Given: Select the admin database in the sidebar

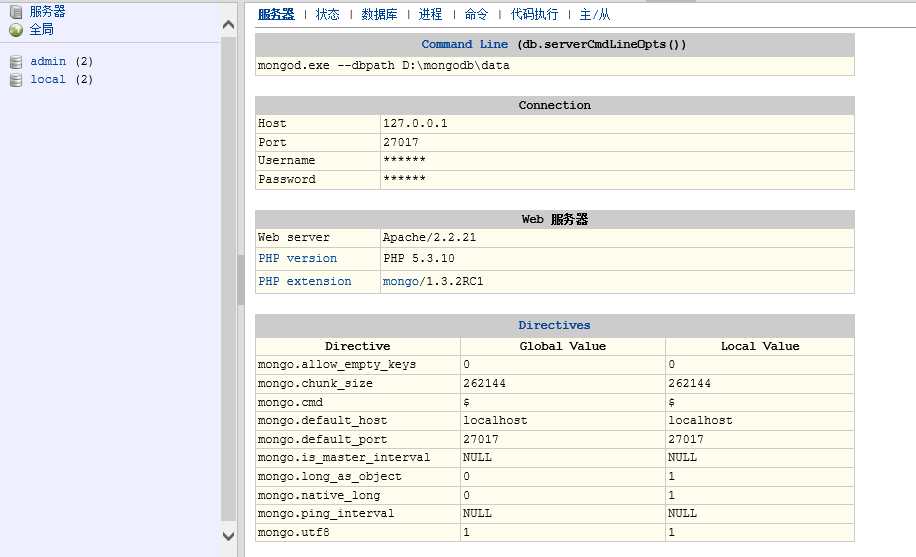Looking at the screenshot, I should 48,61.
